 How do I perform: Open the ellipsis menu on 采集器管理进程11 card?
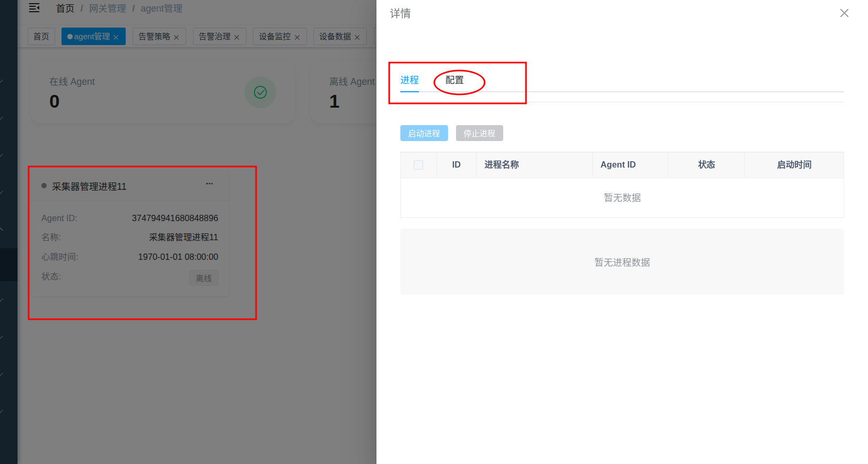[x=209, y=184]
